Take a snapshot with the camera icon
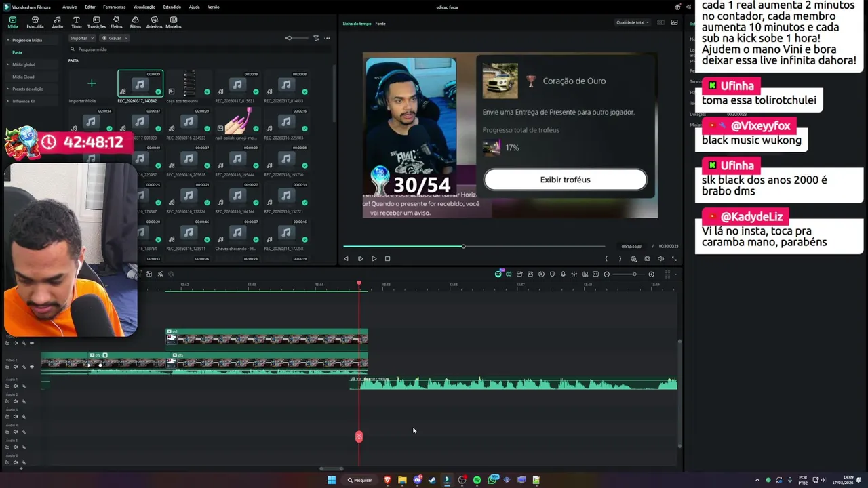The height and width of the screenshot is (488, 868). (x=647, y=258)
